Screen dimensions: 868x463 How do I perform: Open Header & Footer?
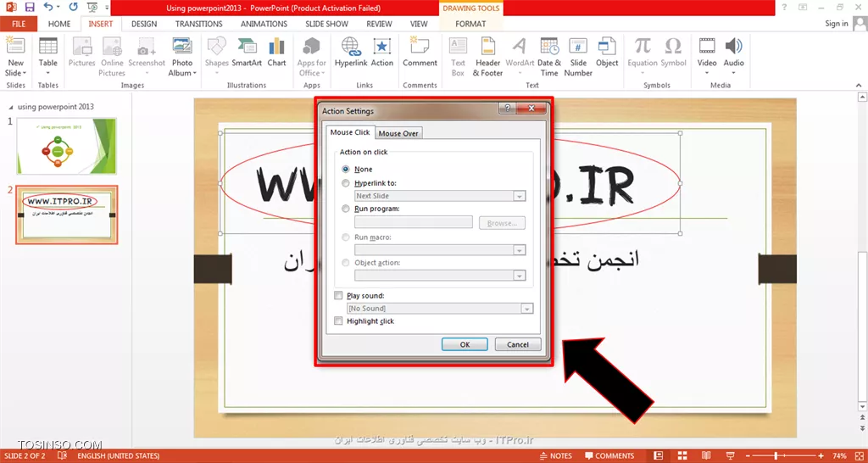[487, 47]
